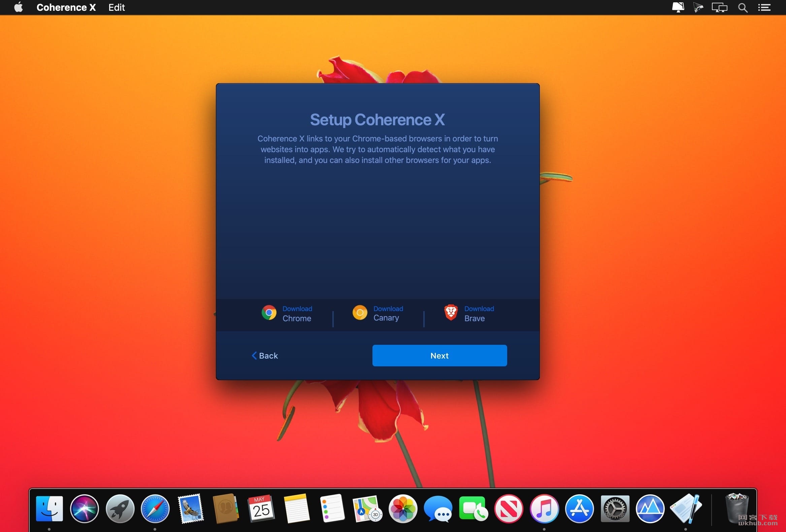
Task: Open Photos from the Dock
Action: click(403, 508)
